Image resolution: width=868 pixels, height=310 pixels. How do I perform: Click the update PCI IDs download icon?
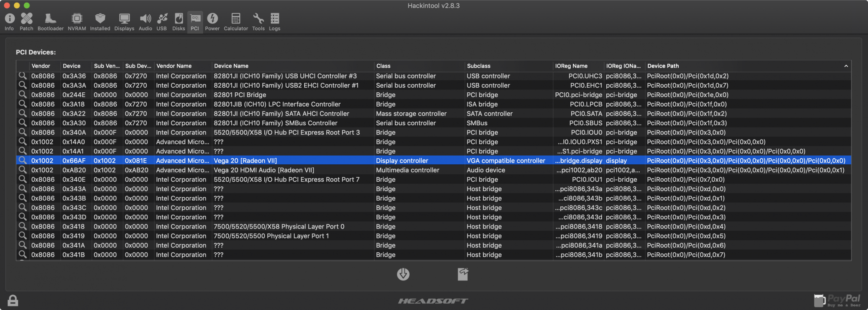pyautogui.click(x=403, y=274)
